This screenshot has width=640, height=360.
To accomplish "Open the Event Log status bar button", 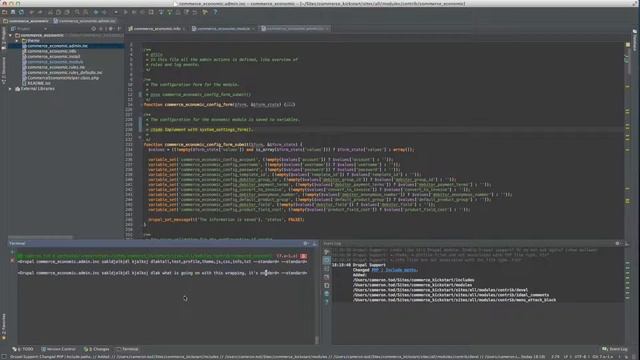I will (x=615, y=349).
